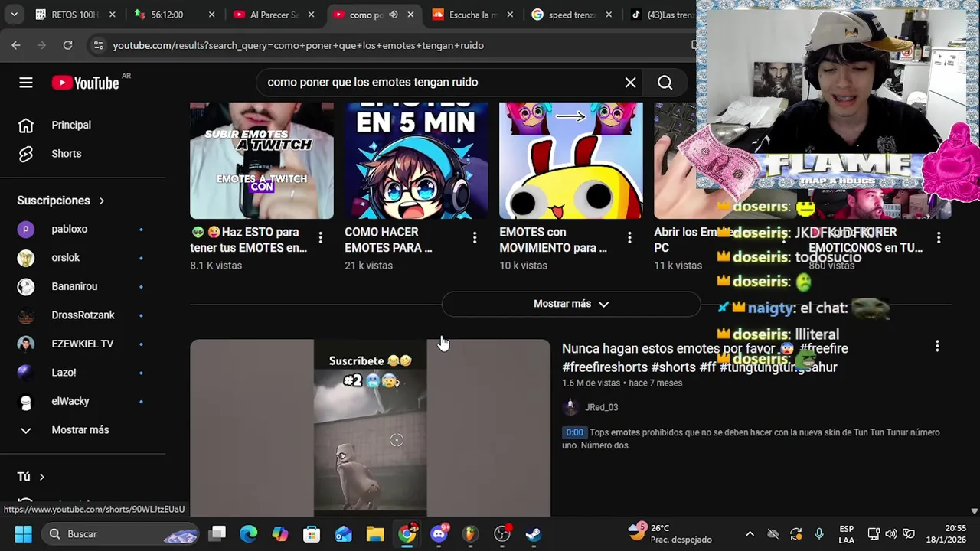Open three-dot menu of COMO HACER EMOTES short

tap(475, 238)
